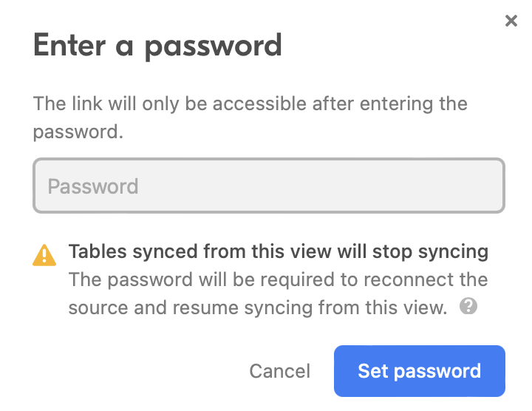This screenshot has height=411, width=532.
Task: Open help about resuming sync from view
Action: point(468,306)
